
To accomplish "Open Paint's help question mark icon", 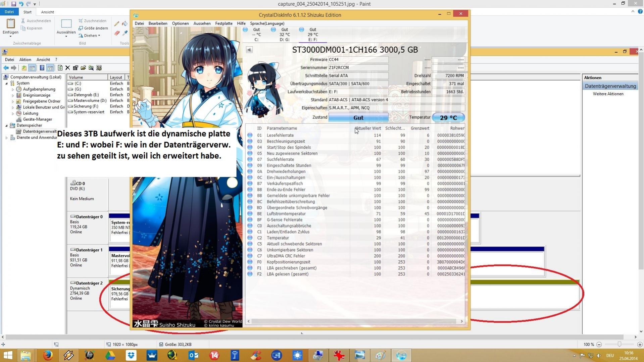I will pyautogui.click(x=640, y=11).
